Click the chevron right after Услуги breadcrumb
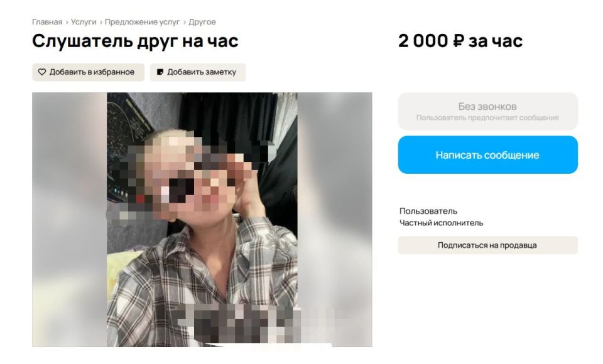Viewport: 603px width, 364px height. pyautogui.click(x=101, y=23)
